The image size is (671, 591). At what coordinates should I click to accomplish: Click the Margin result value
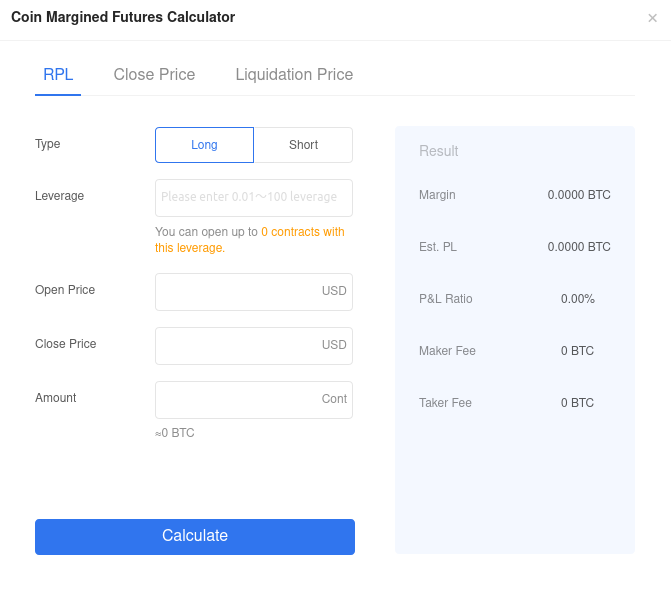[x=579, y=195]
